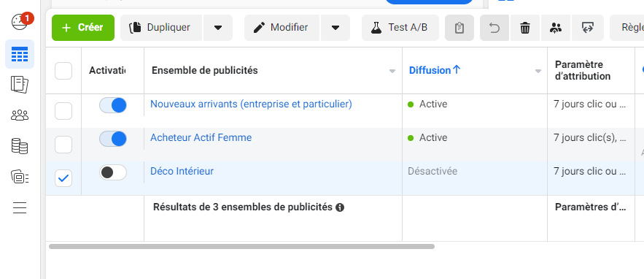Open the billing coins icon in sidebar
This screenshot has width=644, height=279.
[20, 147]
